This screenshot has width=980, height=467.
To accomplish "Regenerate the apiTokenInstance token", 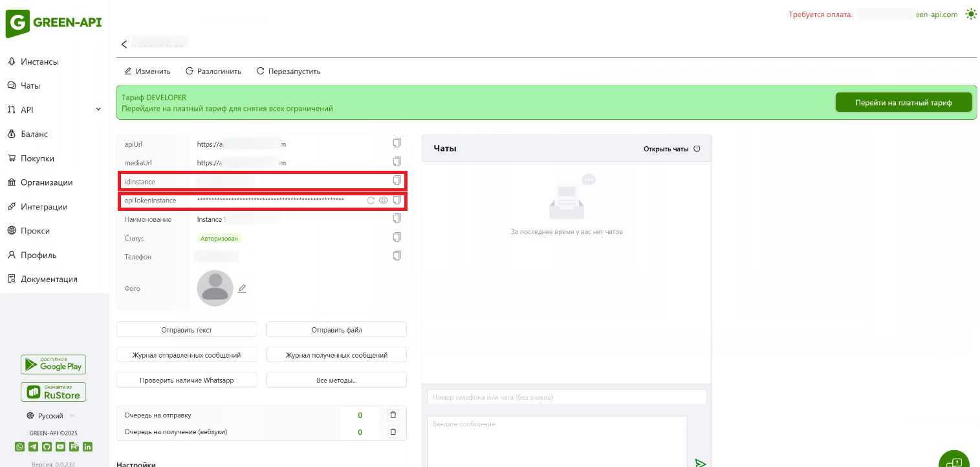I will tap(371, 201).
